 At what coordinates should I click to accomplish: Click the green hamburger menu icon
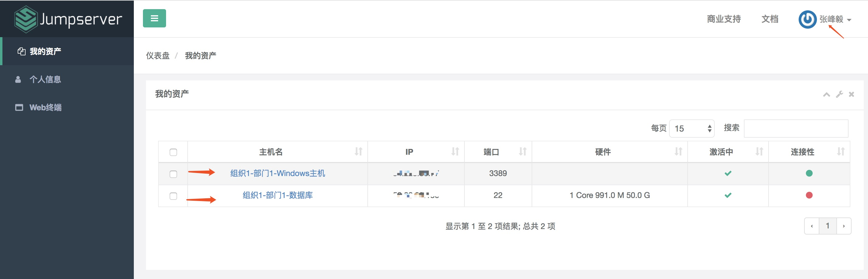point(154,19)
